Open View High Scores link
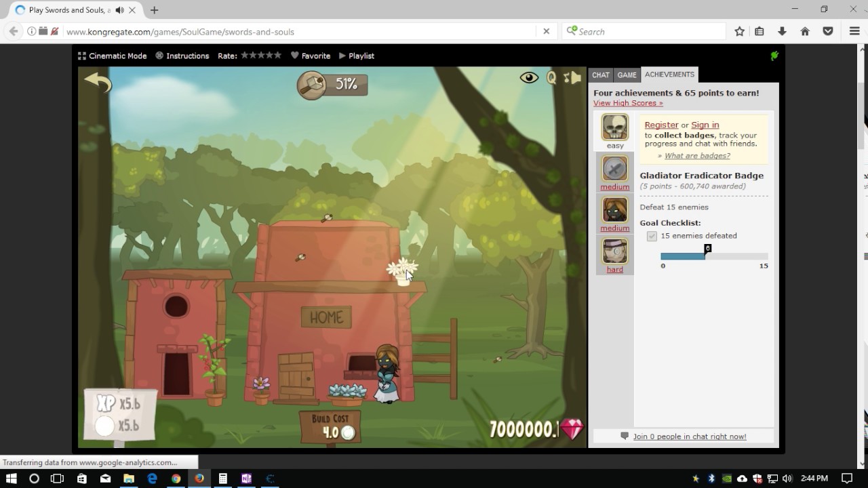868x488 pixels. [x=628, y=103]
